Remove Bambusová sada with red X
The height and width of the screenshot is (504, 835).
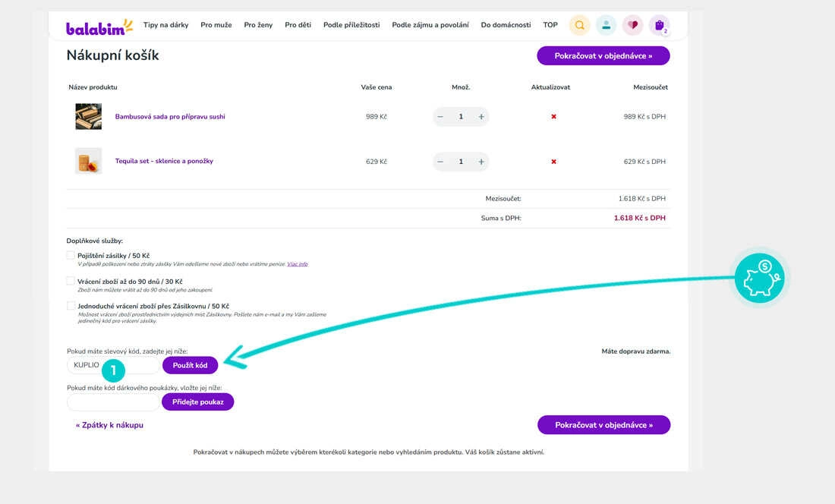pos(553,117)
